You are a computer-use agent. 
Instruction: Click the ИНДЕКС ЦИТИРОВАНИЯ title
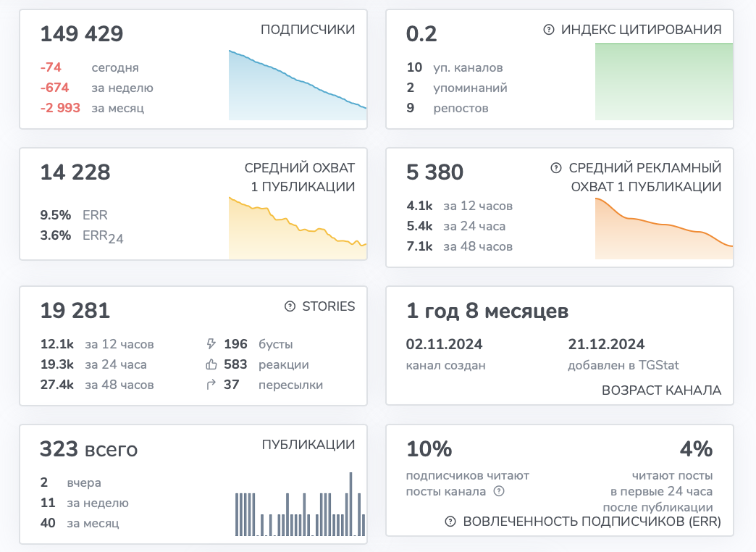642,30
